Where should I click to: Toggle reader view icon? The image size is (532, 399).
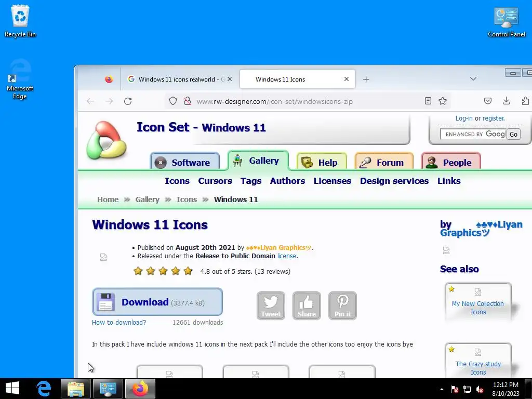[428, 101]
